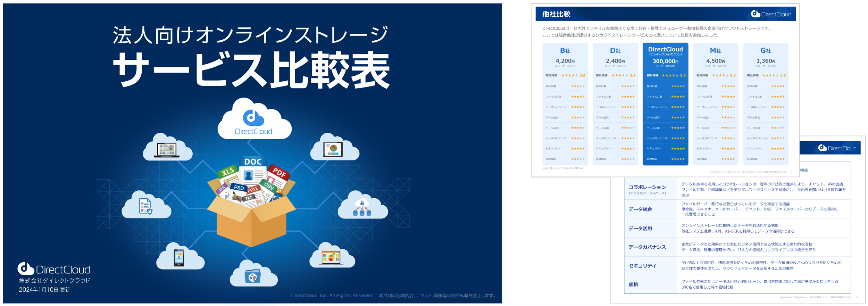Click the 4,200円 price of B社

565,61
